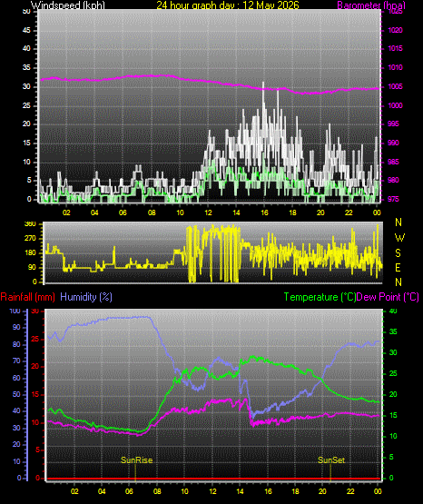Click the '35' temperature scale value
The width and height of the screenshot is (423, 504).
coord(393,331)
